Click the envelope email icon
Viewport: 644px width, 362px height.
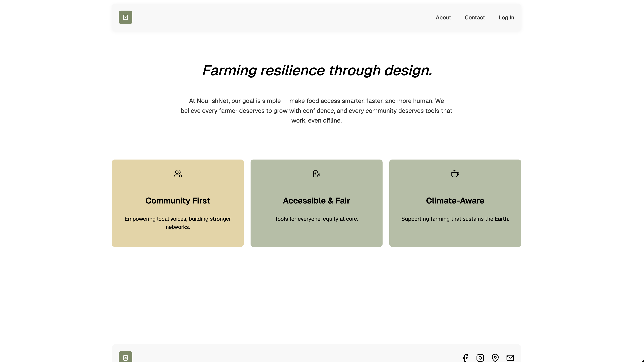tap(510, 358)
